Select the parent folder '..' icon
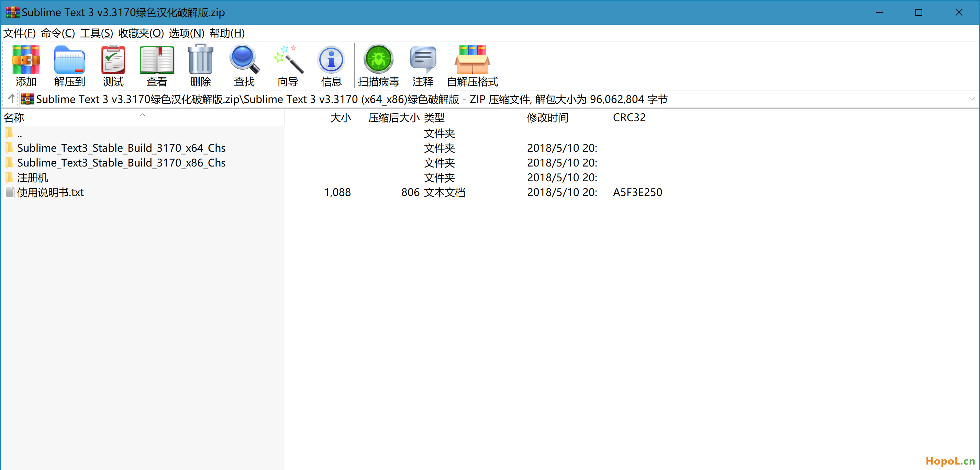The width and height of the screenshot is (980, 470). tap(10, 133)
